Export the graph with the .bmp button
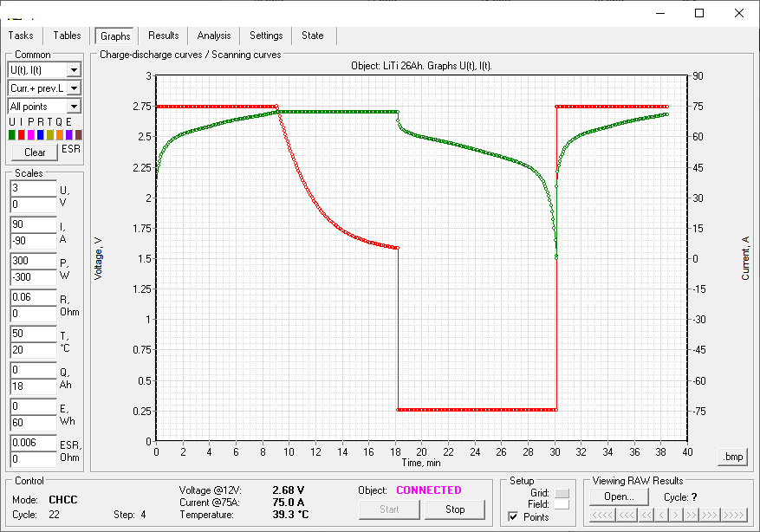760x532 pixels. (731, 457)
